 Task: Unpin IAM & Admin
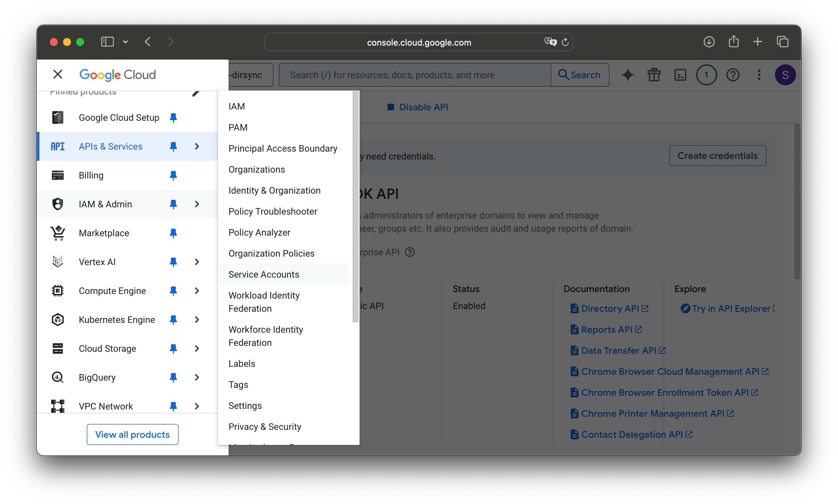pyautogui.click(x=173, y=204)
